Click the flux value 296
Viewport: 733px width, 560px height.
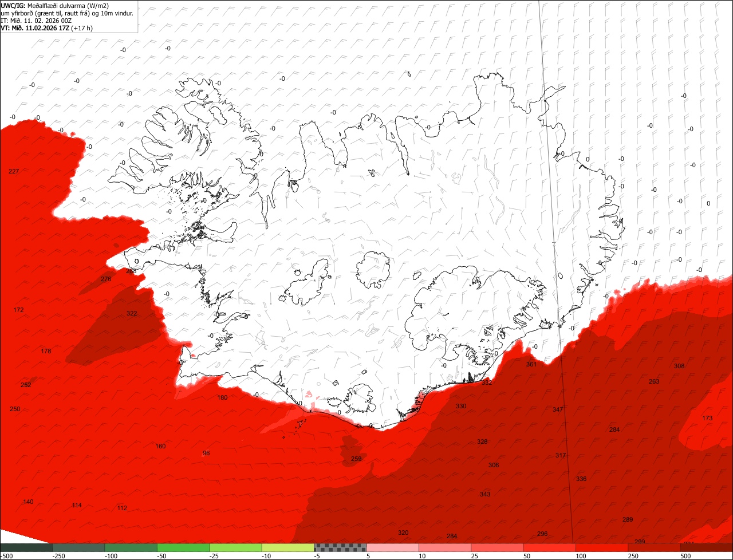542,534
